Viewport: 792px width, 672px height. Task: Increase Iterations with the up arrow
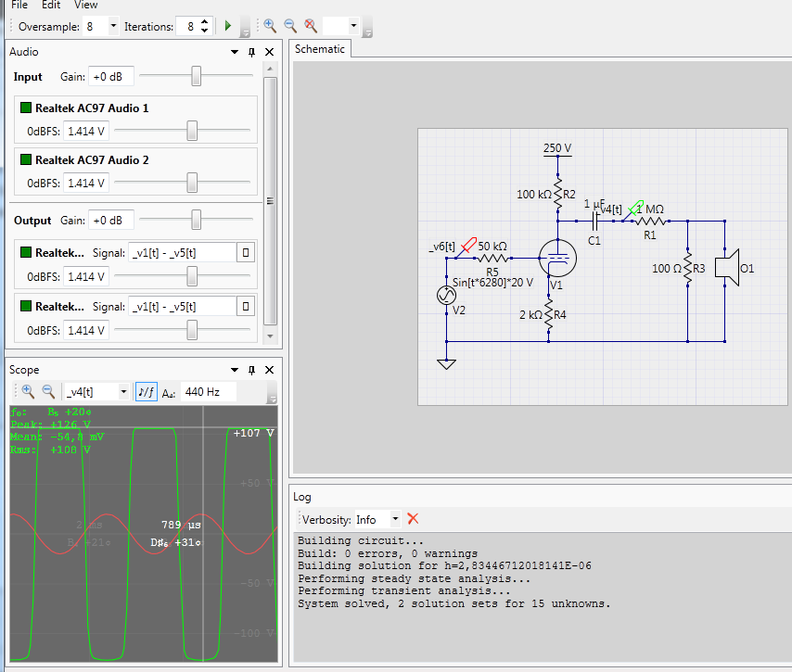204,21
